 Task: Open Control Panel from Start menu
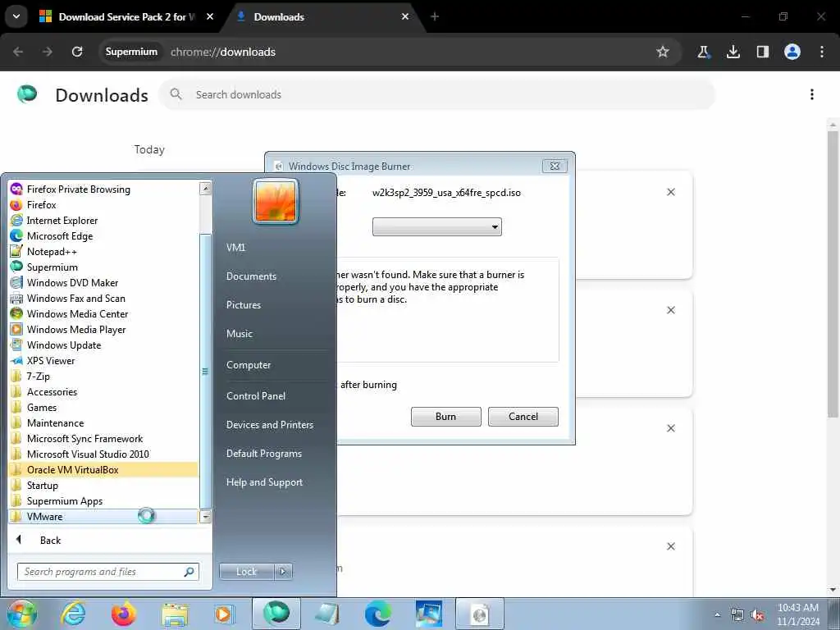click(256, 396)
